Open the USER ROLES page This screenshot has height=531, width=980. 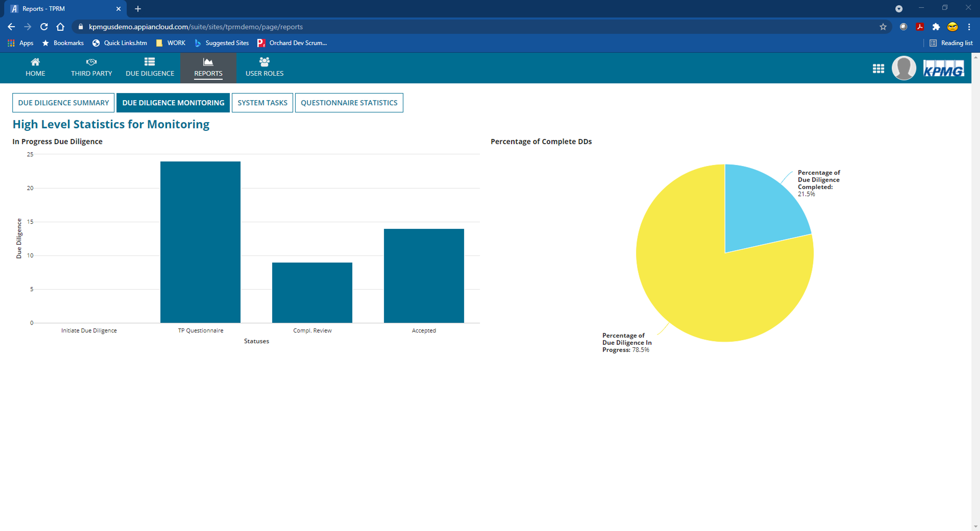coord(264,68)
